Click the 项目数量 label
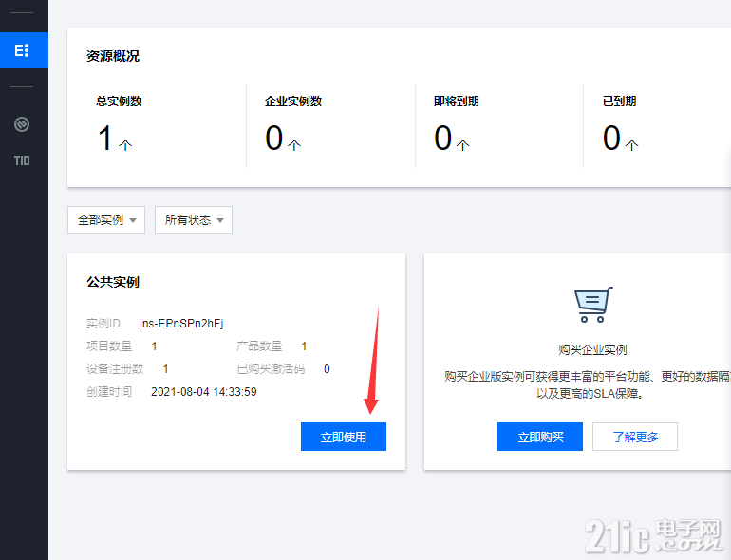Viewport: 731px width, 560px height. point(109,346)
